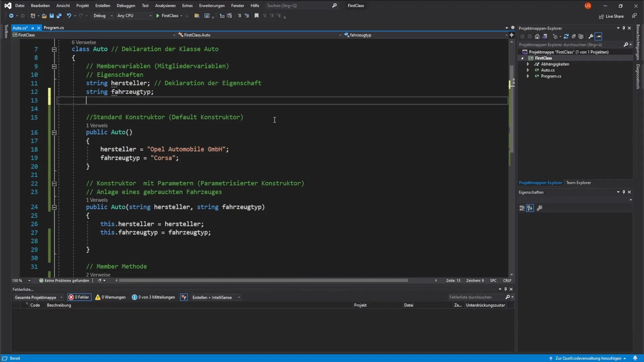The width and height of the screenshot is (644, 362).
Task: Save the current file with the disk icon
Action: click(x=52, y=16)
